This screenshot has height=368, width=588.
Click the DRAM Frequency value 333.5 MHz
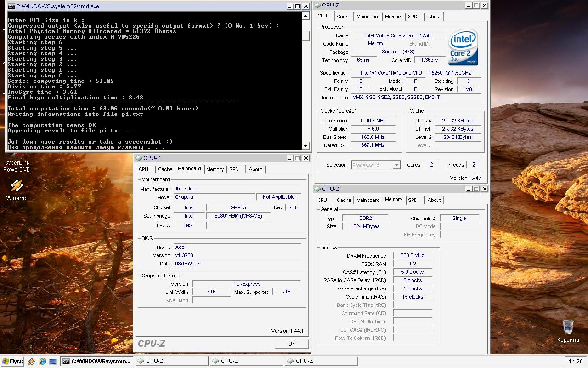(413, 256)
